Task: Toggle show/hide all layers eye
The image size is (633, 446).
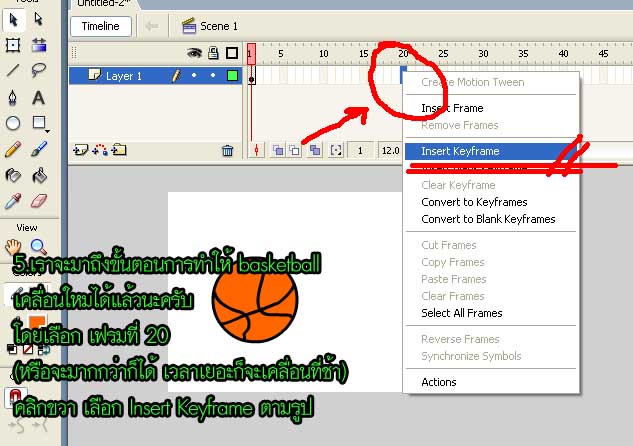Action: pyautogui.click(x=194, y=53)
